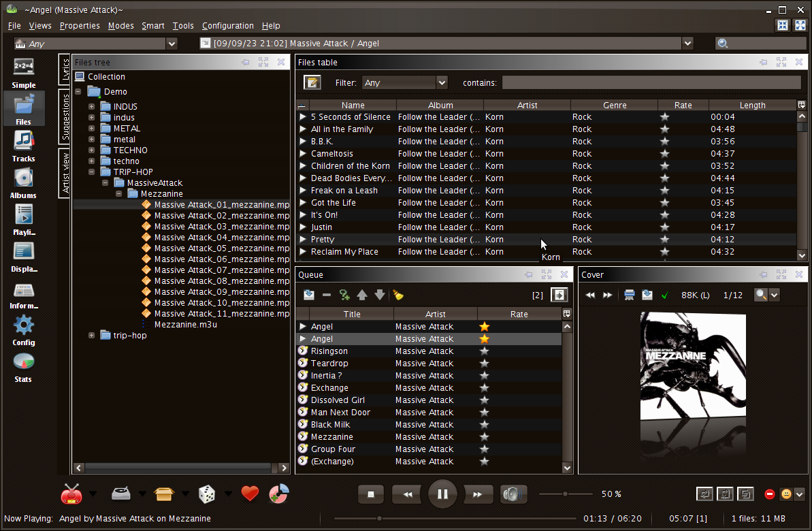Click the web radio icon
The image size is (812, 531).
pos(71,494)
